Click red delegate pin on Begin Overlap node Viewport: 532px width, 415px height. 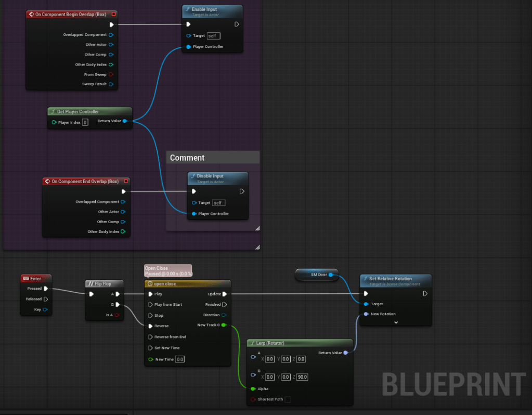click(113, 14)
